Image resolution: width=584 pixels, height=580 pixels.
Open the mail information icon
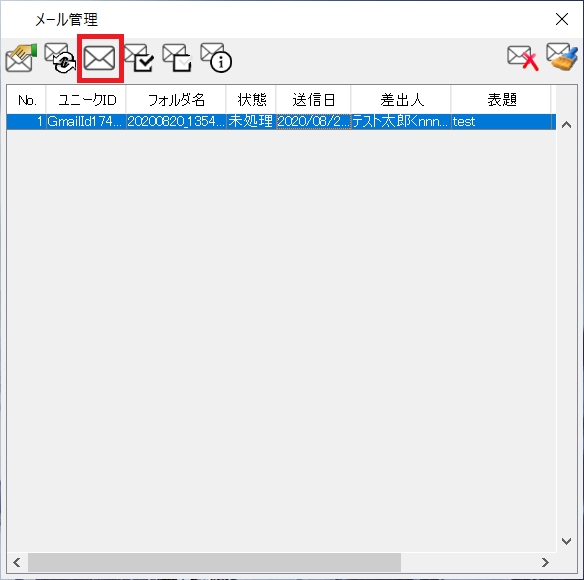216,58
